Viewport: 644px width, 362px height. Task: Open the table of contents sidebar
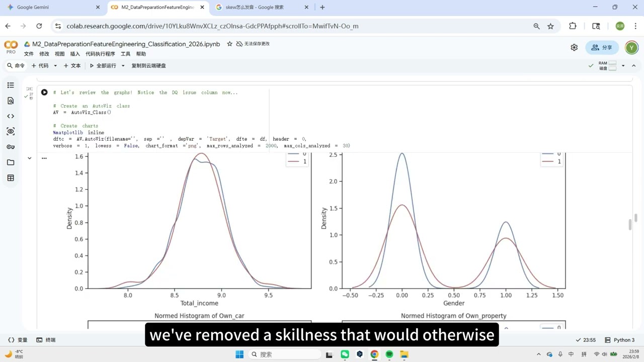[11, 85]
